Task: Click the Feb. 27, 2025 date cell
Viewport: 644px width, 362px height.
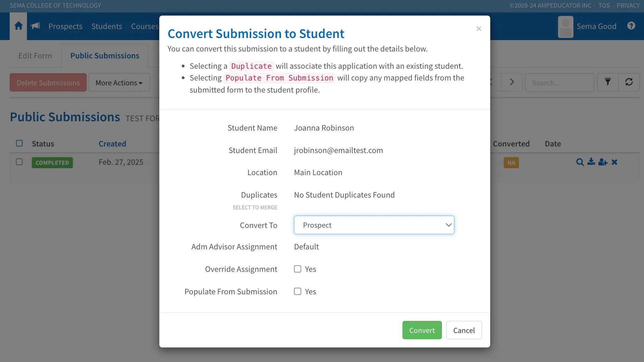Action: (121, 162)
